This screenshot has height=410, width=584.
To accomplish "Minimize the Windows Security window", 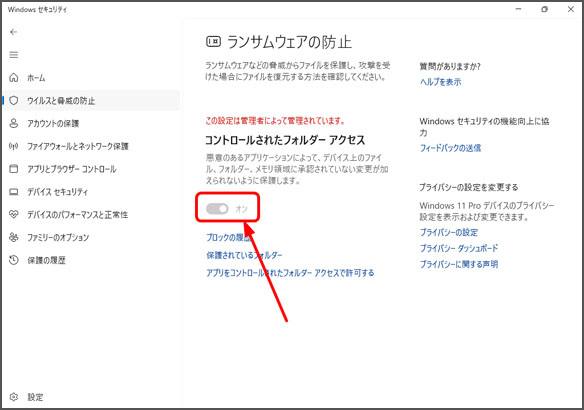I will pyautogui.click(x=518, y=9).
